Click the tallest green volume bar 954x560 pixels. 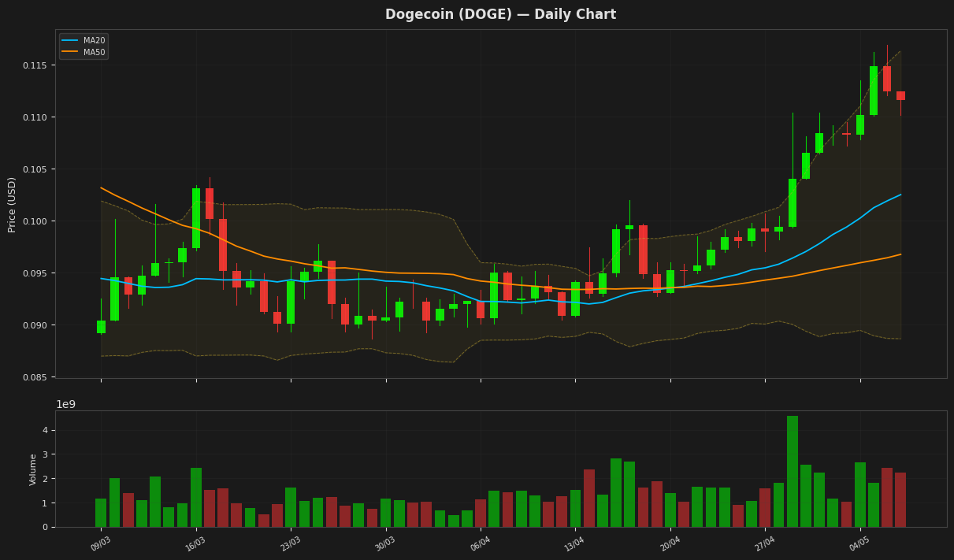tap(793, 471)
